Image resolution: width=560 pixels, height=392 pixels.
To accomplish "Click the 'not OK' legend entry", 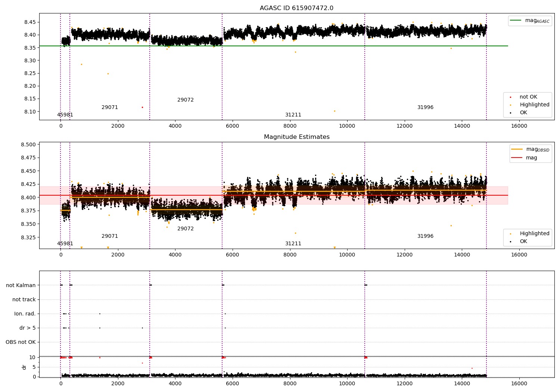I will pyautogui.click(x=528, y=97).
